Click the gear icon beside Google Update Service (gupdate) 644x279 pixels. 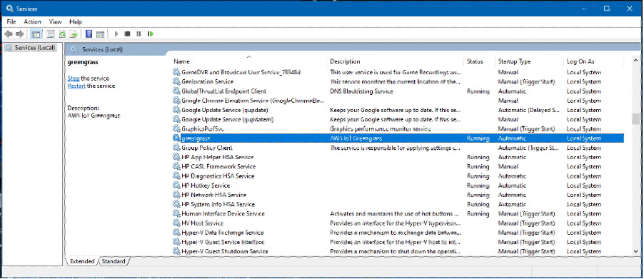tap(176, 110)
